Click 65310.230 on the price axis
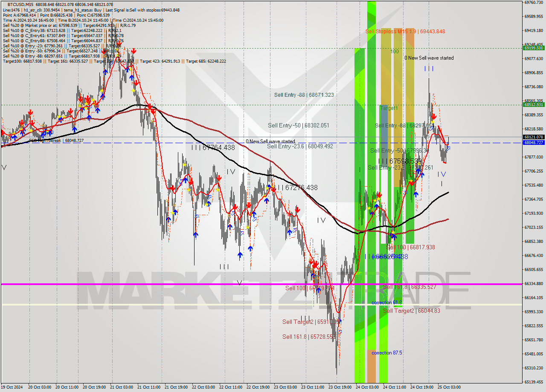Screen dimensions: 546x392 (x=533, y=368)
